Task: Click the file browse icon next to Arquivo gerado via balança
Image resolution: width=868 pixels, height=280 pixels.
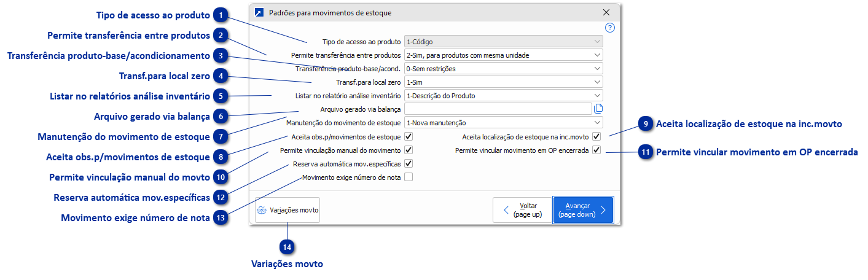Action: pyautogui.click(x=598, y=109)
